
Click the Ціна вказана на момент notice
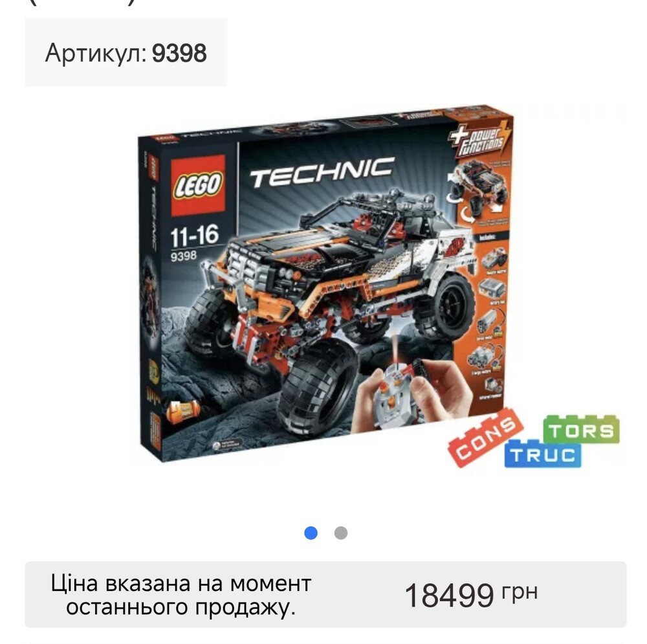coord(181,583)
